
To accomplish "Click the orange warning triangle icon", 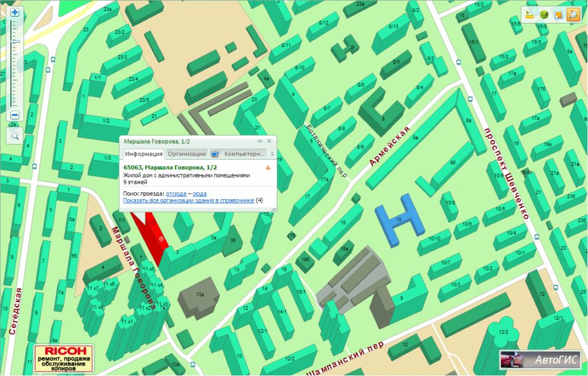I will [x=268, y=168].
